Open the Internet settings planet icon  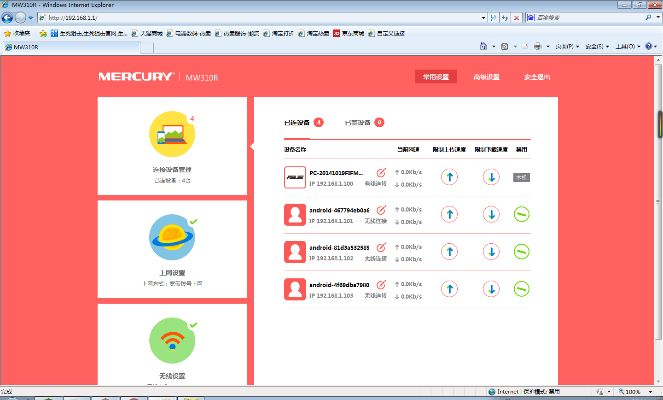point(172,237)
